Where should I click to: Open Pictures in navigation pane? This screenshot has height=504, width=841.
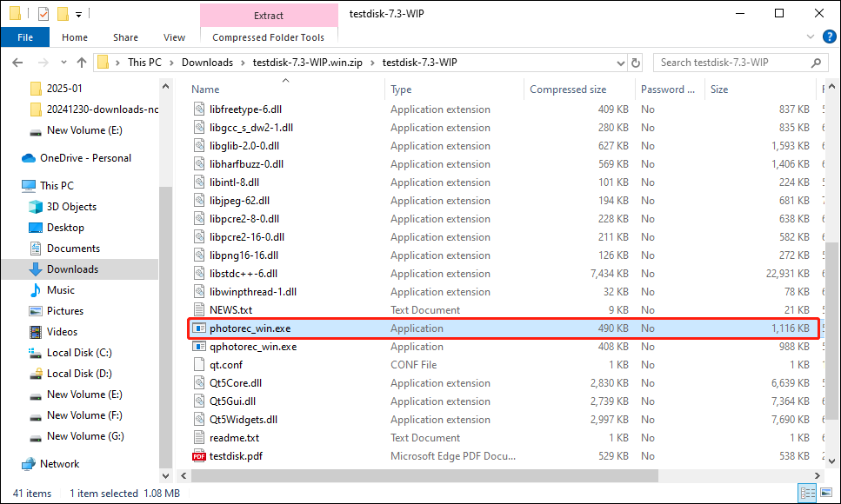[x=57, y=311]
